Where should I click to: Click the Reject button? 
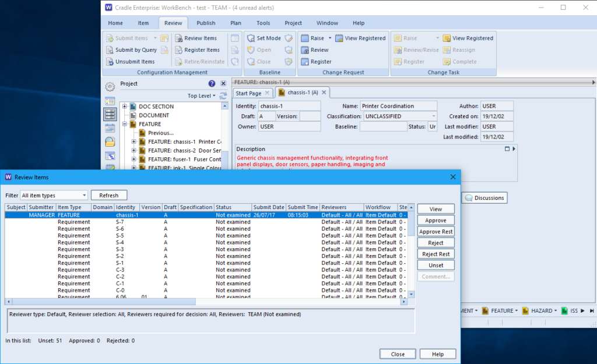click(436, 243)
